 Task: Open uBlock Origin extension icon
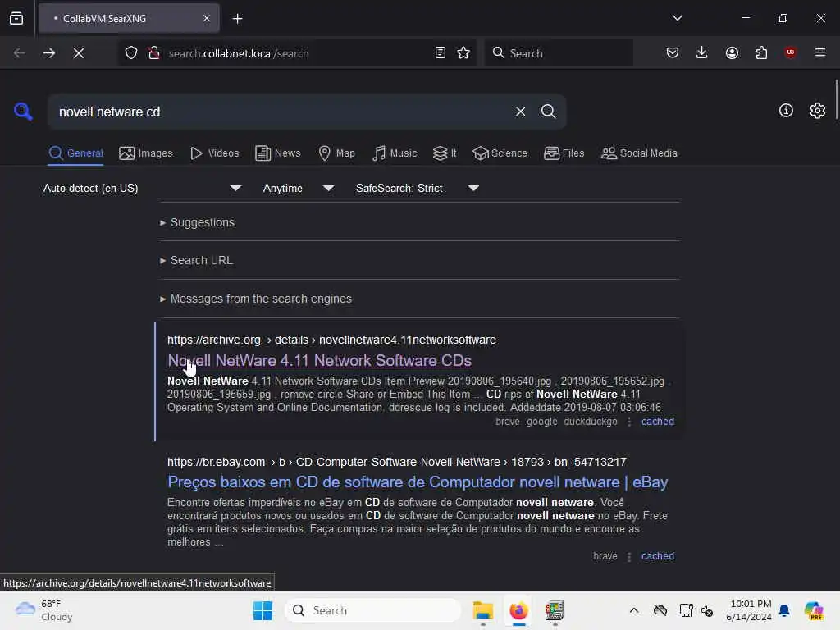point(790,52)
